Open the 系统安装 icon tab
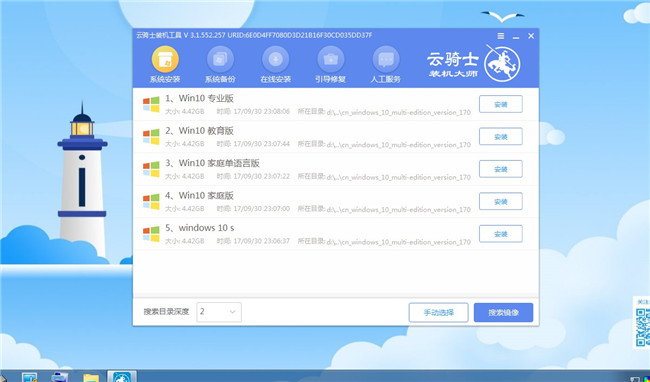The image size is (650, 382). tap(165, 64)
